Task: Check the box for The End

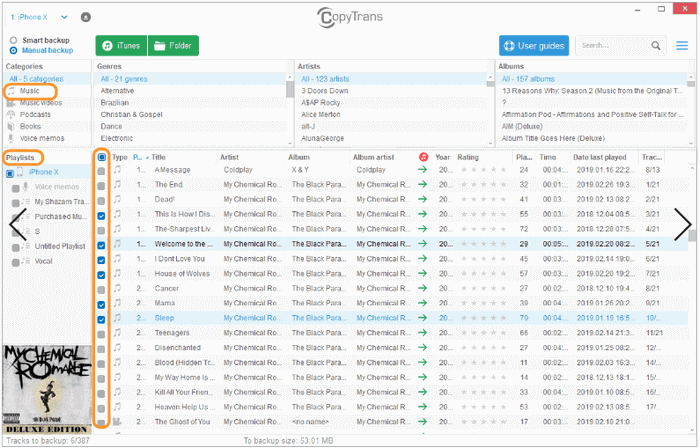Action: tap(101, 186)
